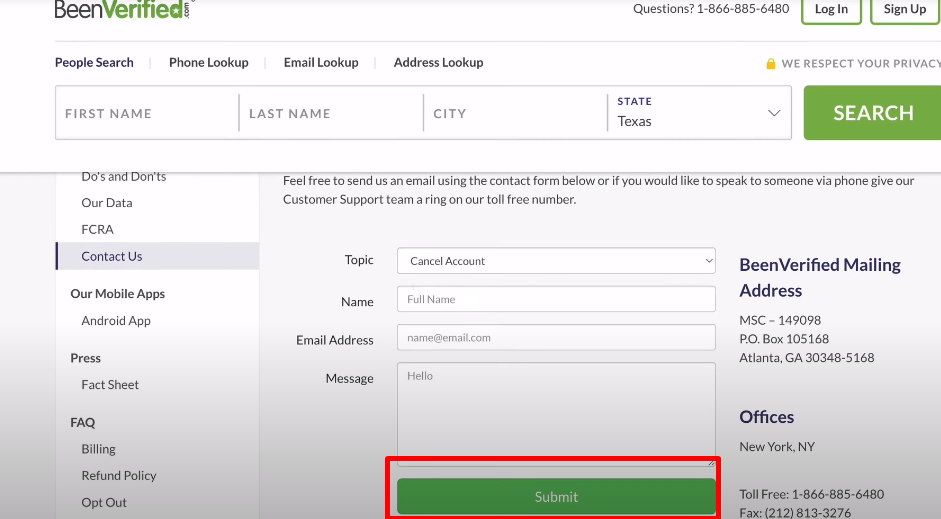Click the Press sidebar heading
The image size is (941, 519).
pyautogui.click(x=85, y=358)
